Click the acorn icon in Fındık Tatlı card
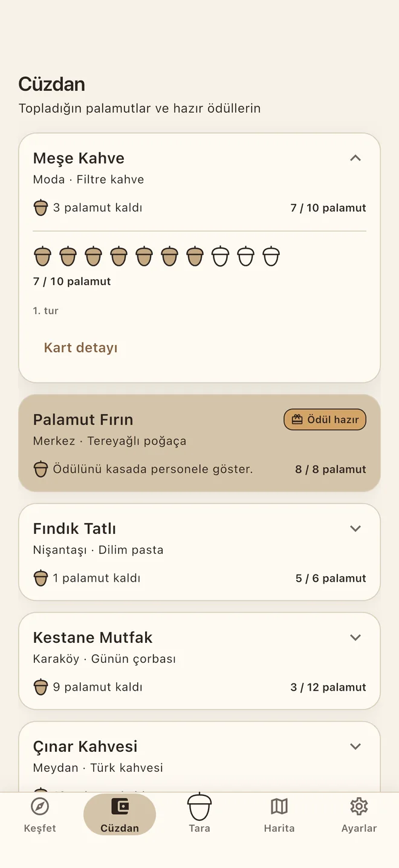Screen dimensions: 399x868 (41, 578)
